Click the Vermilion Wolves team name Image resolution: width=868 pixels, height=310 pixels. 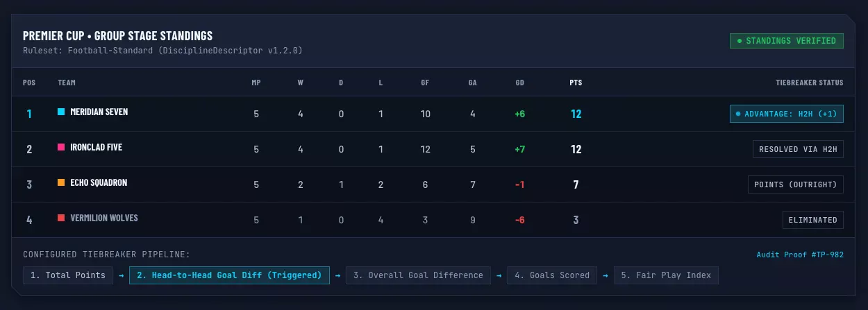point(104,218)
